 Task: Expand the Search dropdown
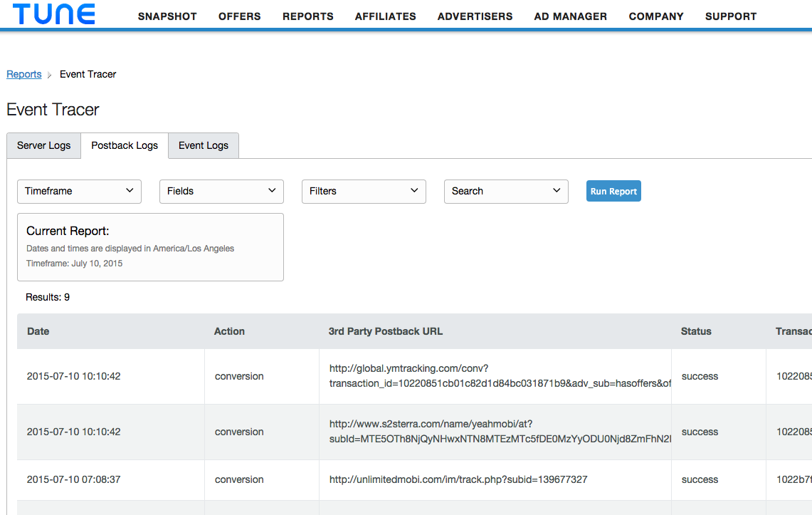[506, 191]
